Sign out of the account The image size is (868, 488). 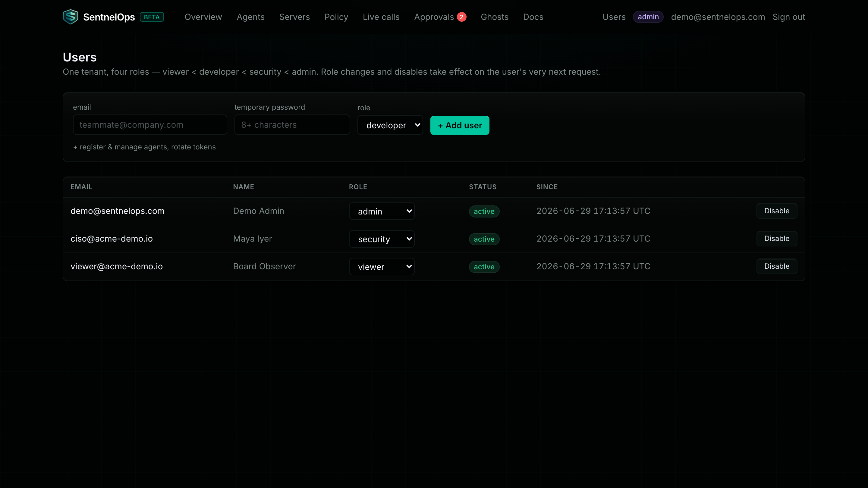[x=788, y=17]
